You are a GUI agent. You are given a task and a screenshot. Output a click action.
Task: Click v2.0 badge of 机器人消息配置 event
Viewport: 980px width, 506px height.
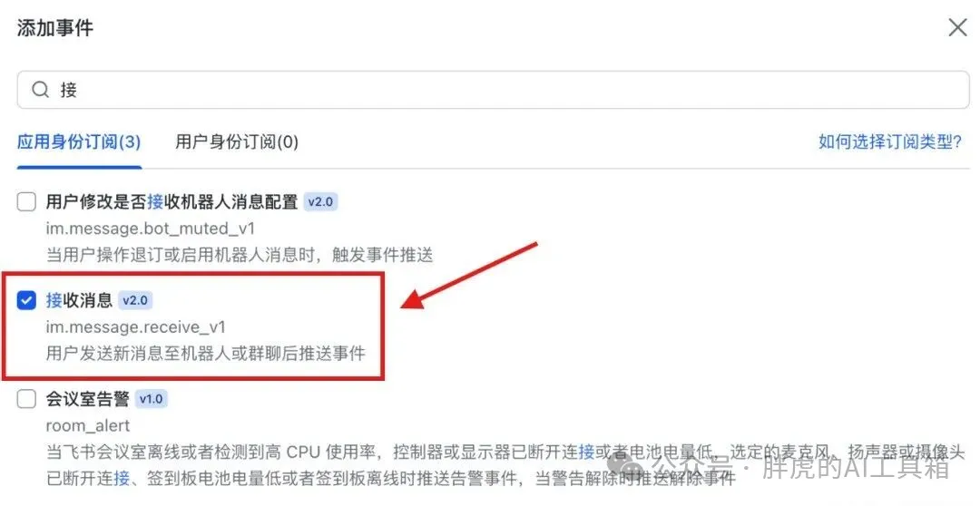[320, 202]
